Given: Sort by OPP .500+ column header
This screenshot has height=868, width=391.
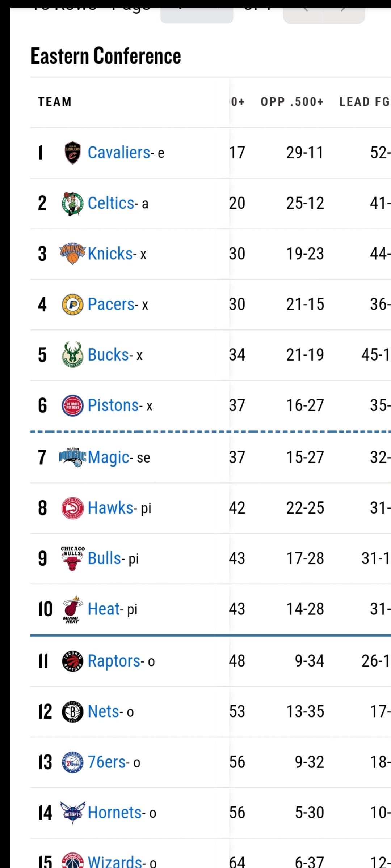Looking at the screenshot, I should click(292, 102).
